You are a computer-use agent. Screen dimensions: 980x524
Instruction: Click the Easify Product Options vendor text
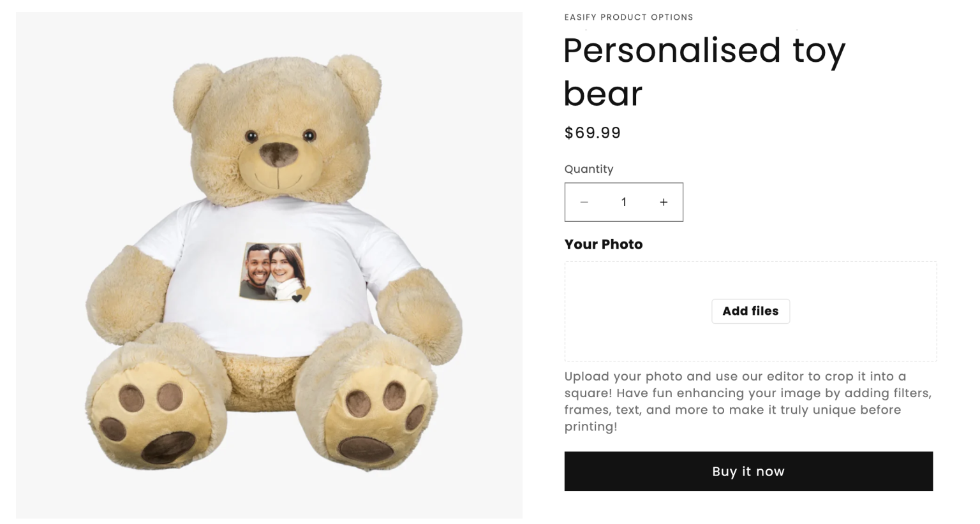coord(628,17)
